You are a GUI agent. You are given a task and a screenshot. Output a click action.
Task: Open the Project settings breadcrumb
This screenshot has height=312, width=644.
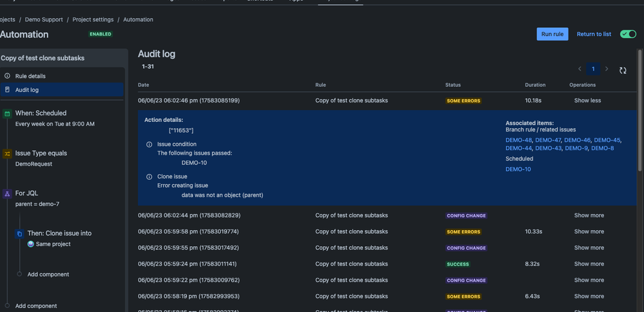coord(93,19)
